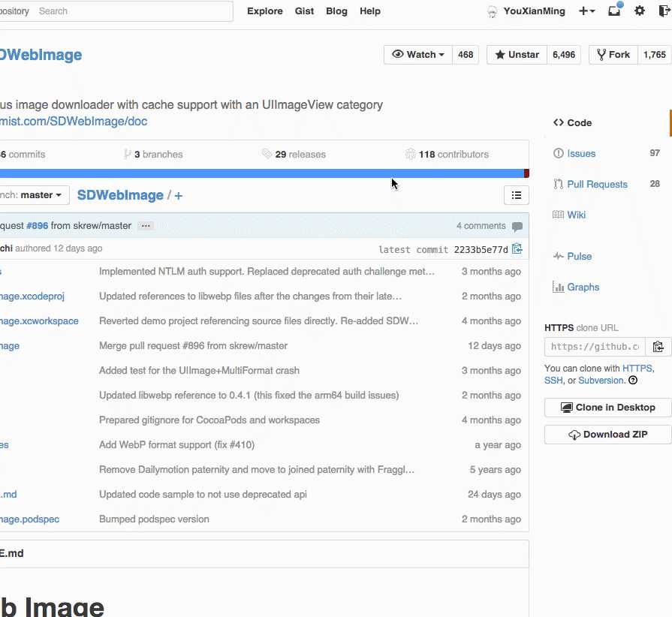Open latest commit 2233b5e77d
Viewport: 672px width, 617px height.
[x=481, y=250]
